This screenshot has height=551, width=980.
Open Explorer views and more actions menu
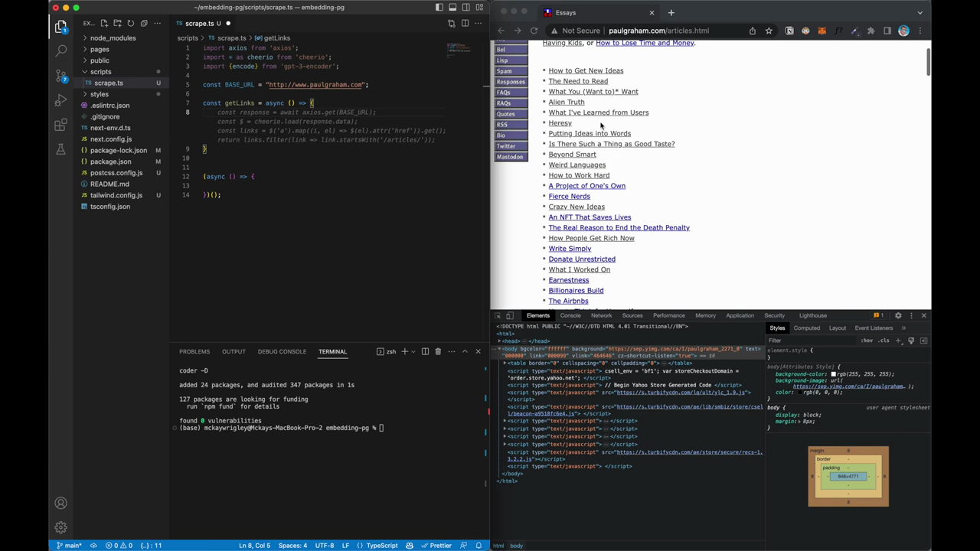click(x=156, y=23)
